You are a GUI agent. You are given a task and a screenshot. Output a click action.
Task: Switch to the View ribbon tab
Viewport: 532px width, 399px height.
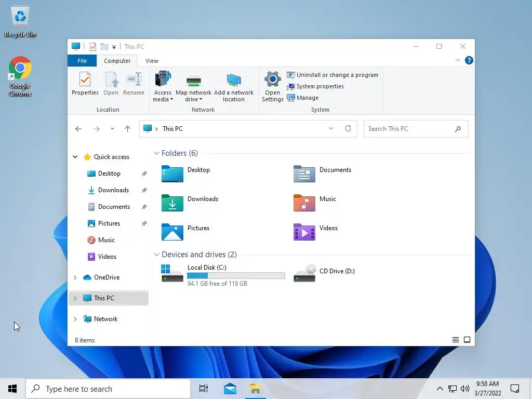click(152, 61)
